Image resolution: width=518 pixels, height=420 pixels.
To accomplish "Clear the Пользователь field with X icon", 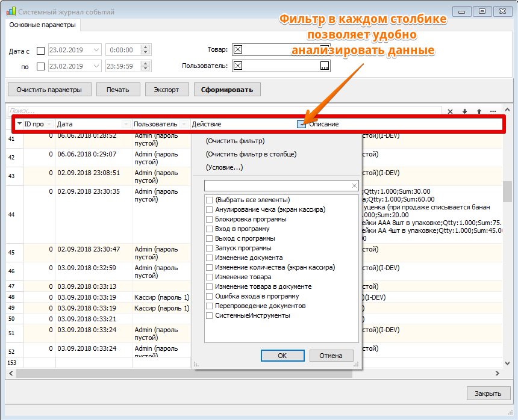I will [x=238, y=66].
